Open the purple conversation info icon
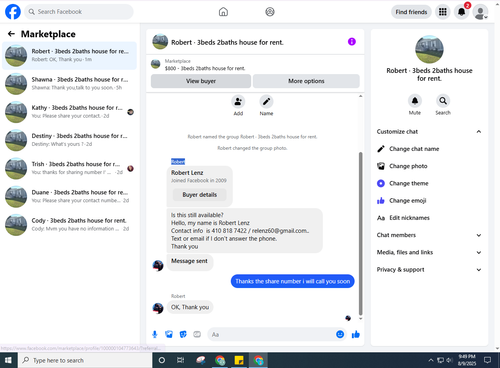This screenshot has width=500, height=368. (352, 42)
